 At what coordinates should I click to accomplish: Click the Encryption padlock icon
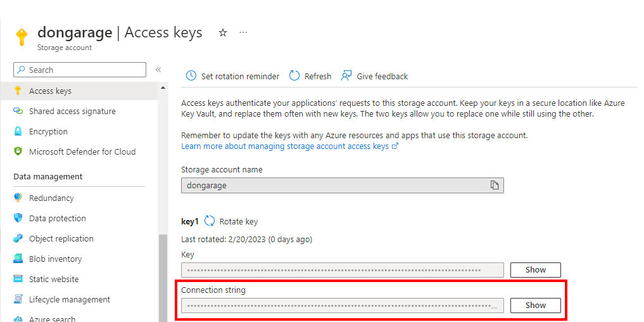click(x=18, y=131)
